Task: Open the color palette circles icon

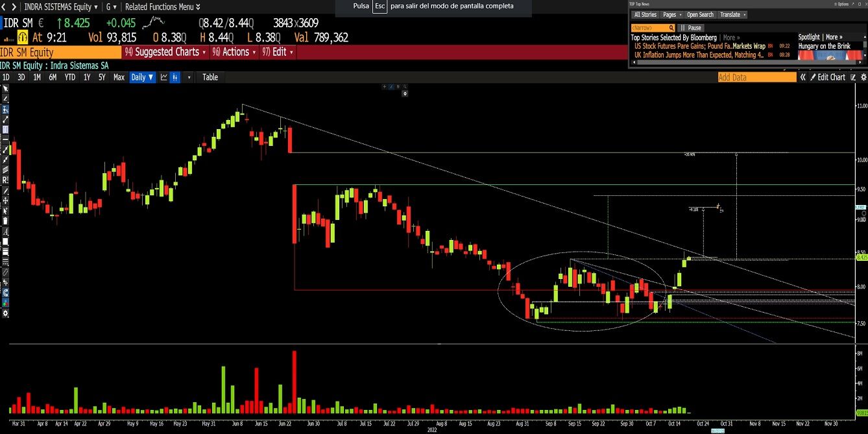Action: coord(5,302)
